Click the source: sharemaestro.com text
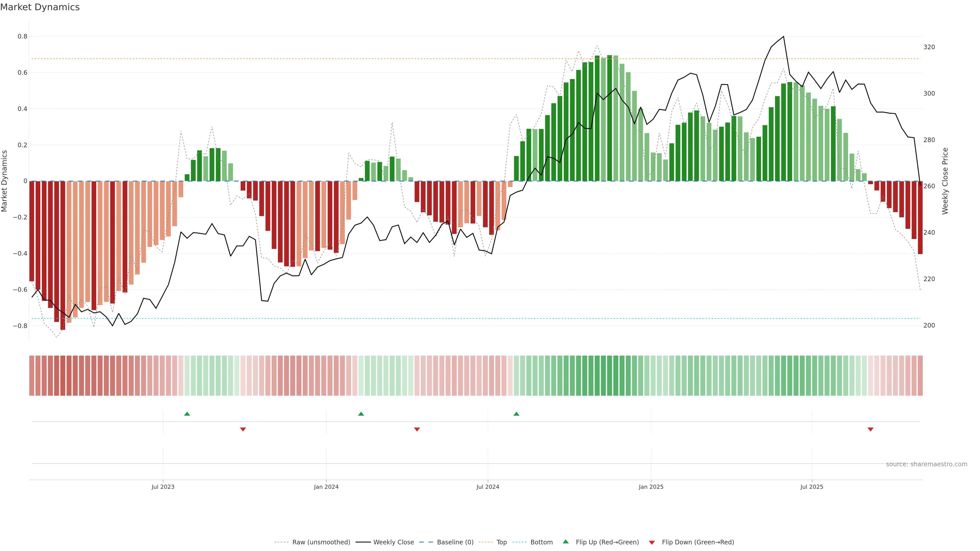Screen dimensions: 980x551 pyautogui.click(x=926, y=464)
